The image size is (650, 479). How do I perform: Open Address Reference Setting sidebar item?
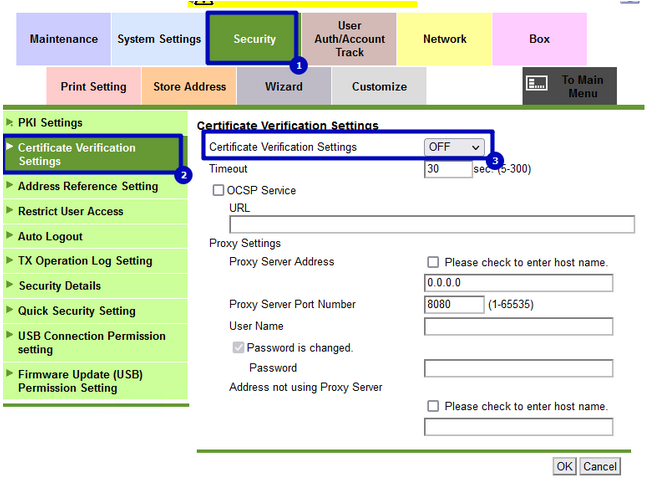pos(88,186)
